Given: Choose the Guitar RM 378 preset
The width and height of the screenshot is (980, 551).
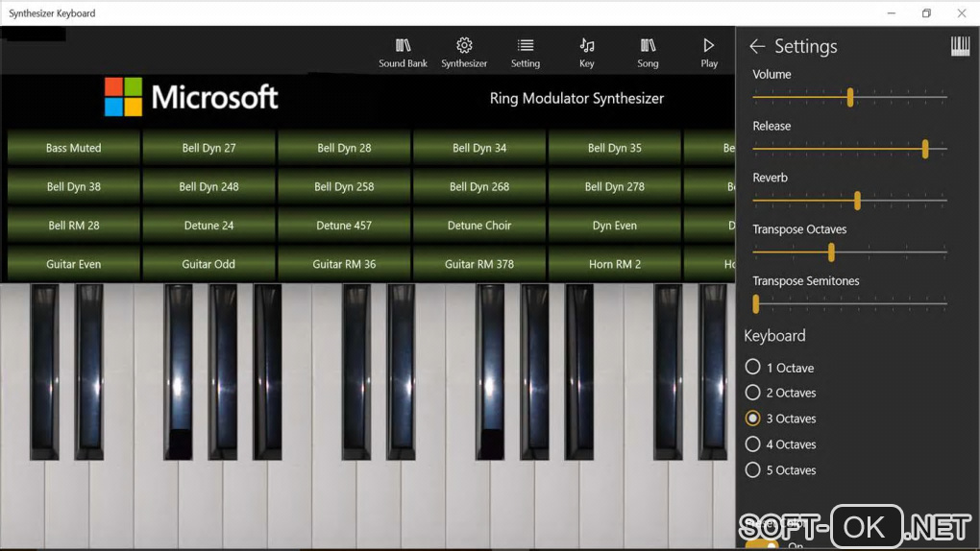Looking at the screenshot, I should point(479,264).
